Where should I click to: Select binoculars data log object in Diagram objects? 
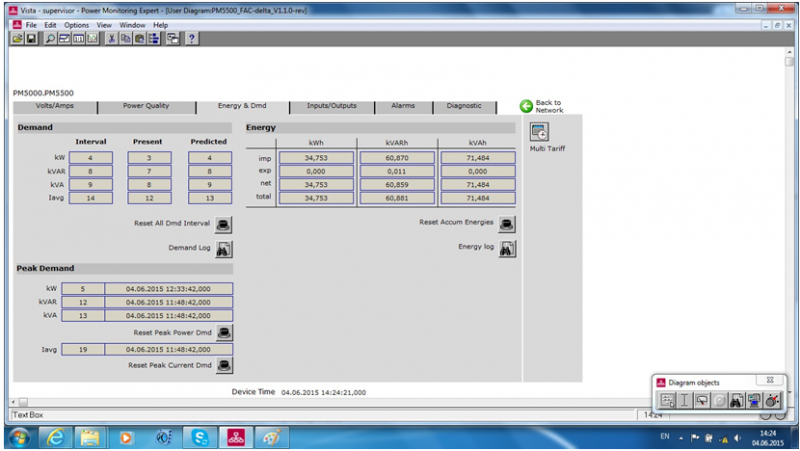[736, 400]
